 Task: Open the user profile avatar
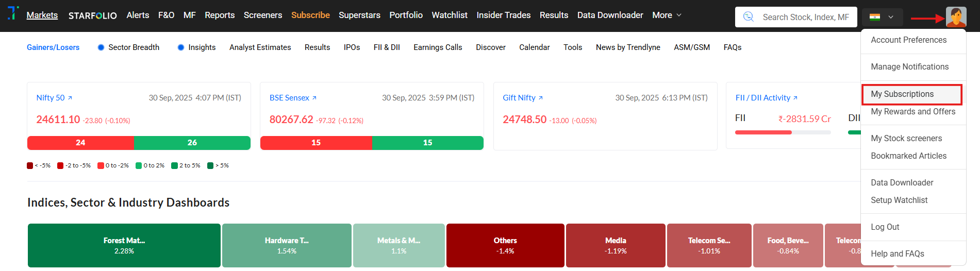(x=956, y=17)
